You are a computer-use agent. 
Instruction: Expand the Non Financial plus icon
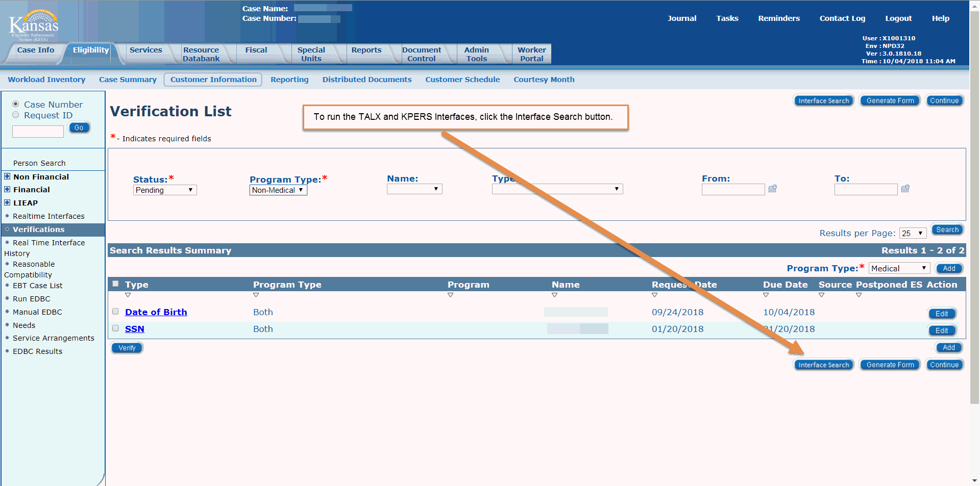tap(7, 176)
